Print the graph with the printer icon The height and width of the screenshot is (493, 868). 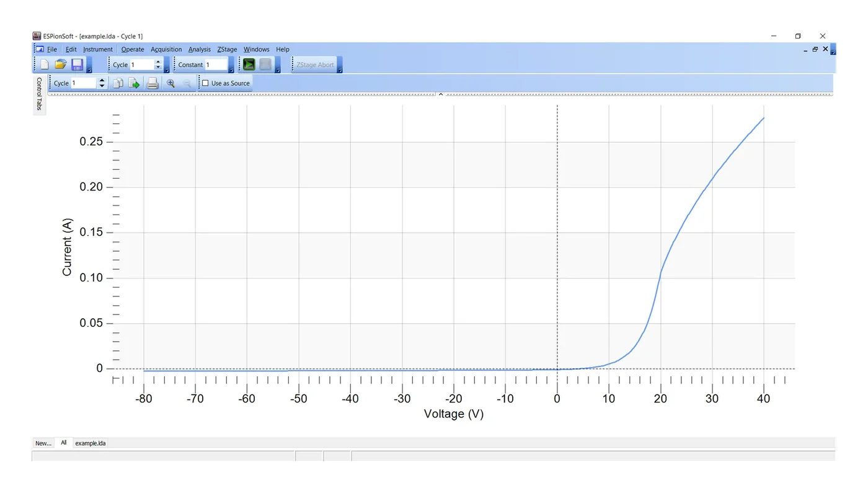point(152,83)
